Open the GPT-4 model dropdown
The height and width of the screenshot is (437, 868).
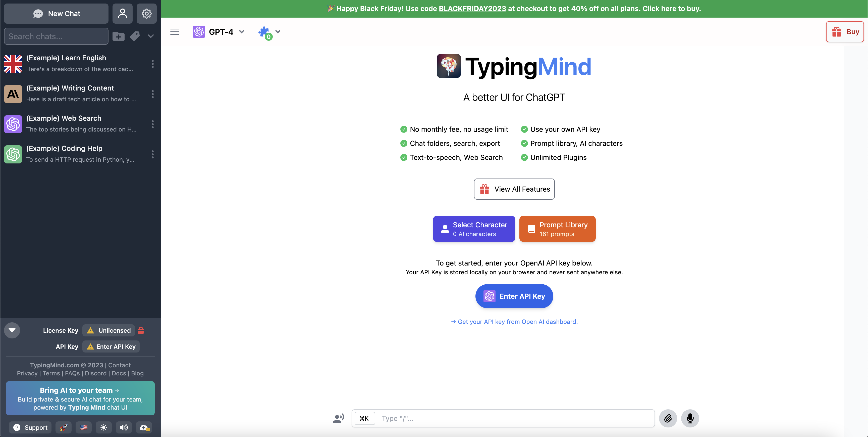(x=218, y=32)
